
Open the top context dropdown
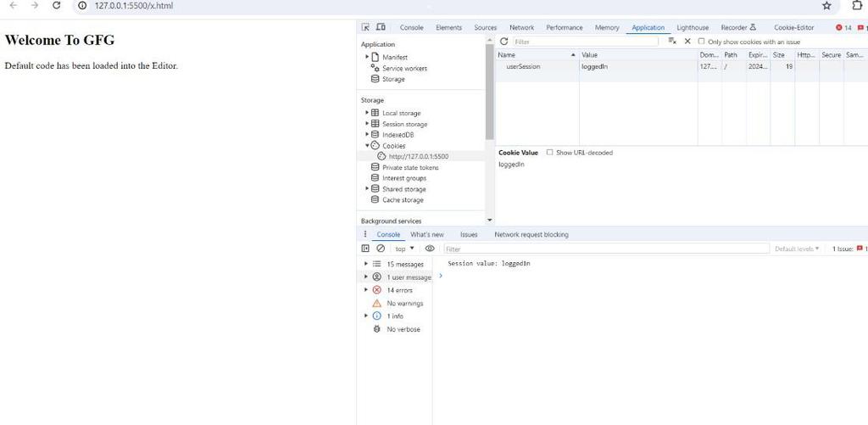coord(404,249)
